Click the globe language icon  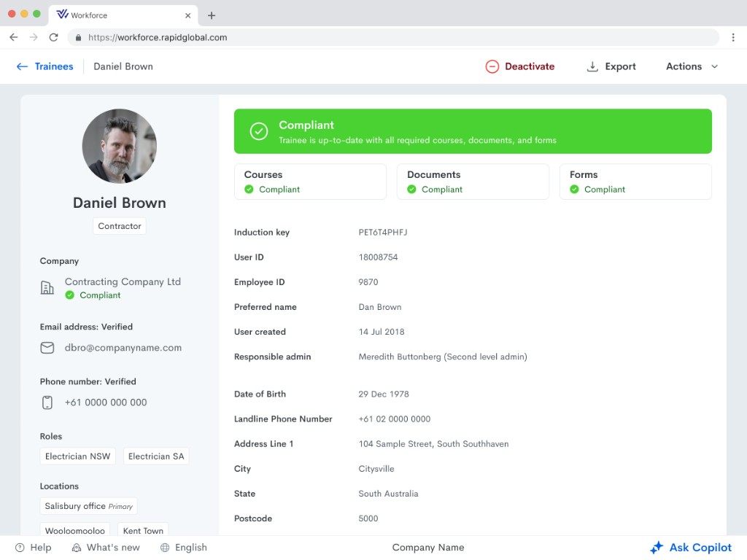(165, 548)
